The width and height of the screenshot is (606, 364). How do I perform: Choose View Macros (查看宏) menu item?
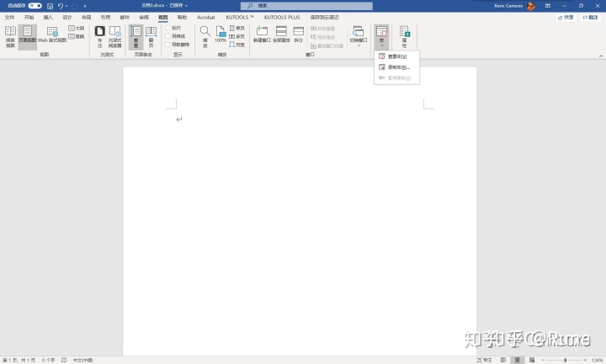tap(397, 56)
